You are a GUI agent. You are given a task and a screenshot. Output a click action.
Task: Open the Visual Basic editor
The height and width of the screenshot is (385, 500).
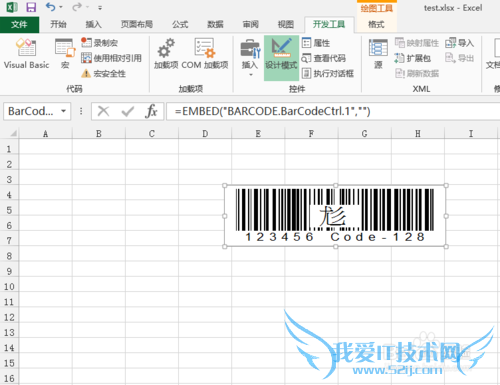(26, 53)
